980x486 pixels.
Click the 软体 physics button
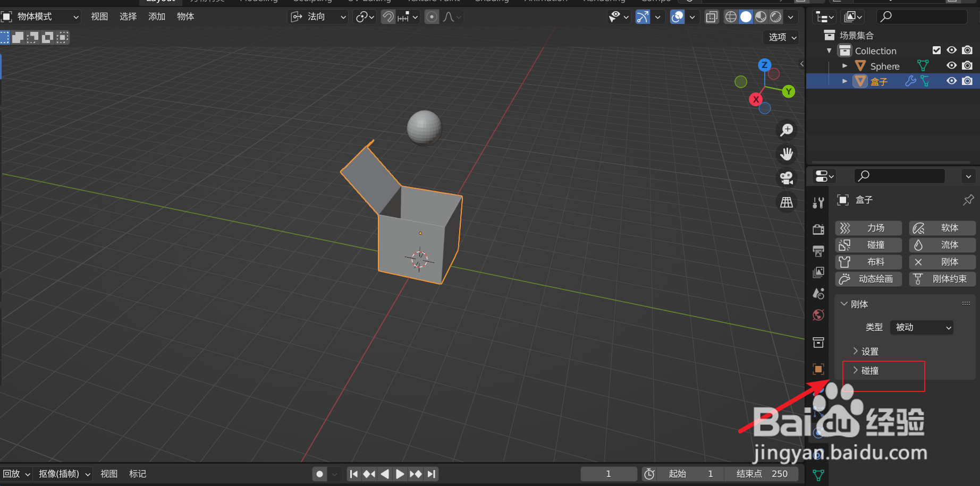click(942, 228)
